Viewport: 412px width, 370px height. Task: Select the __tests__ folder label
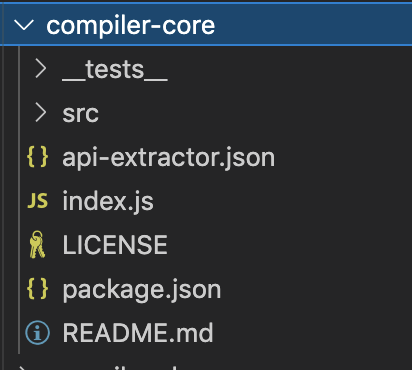tap(115, 70)
